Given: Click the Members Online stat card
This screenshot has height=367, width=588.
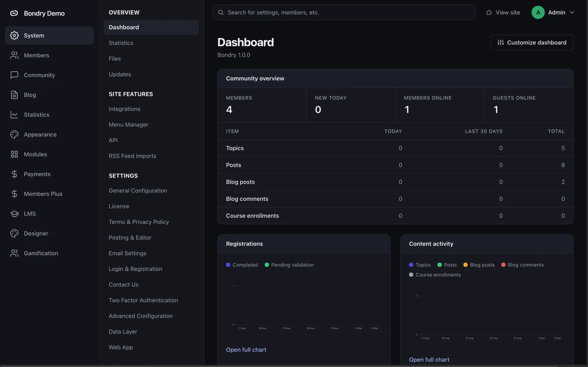Looking at the screenshot, I should 440,105.
